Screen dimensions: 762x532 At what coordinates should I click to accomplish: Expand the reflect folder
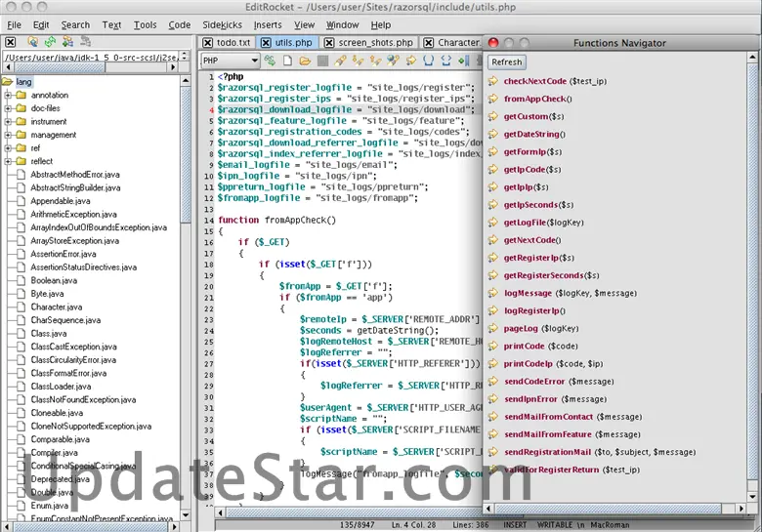click(x=8, y=161)
